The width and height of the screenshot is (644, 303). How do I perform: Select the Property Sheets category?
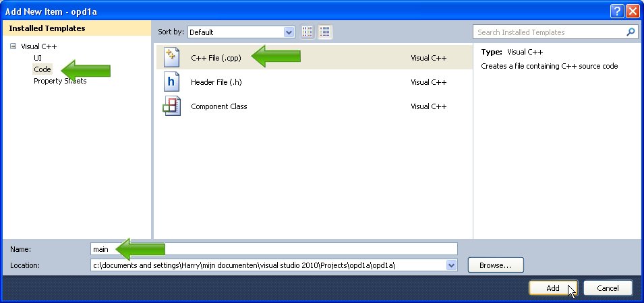tap(60, 81)
